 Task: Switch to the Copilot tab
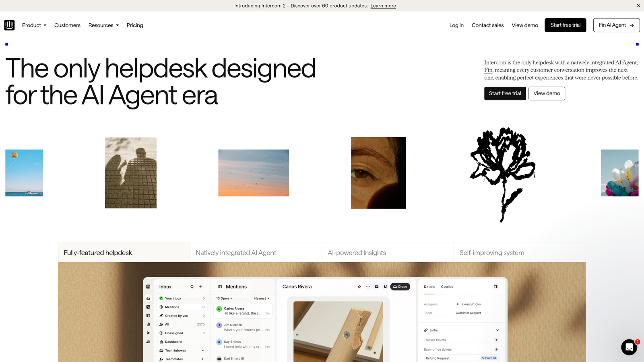447,287
